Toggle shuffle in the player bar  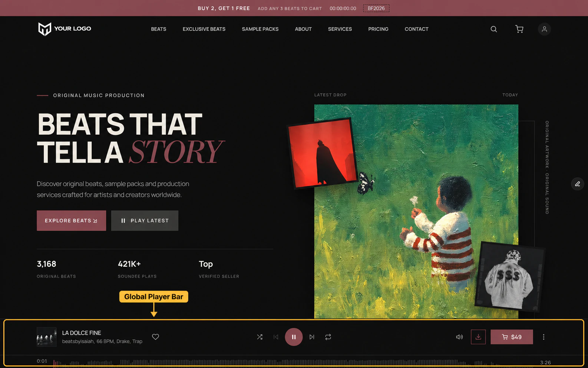tap(260, 337)
